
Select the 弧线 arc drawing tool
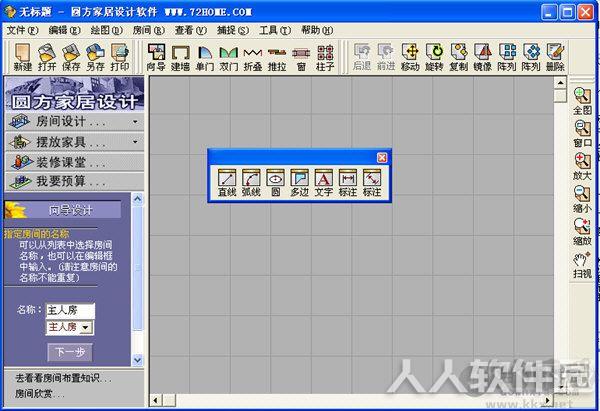pyautogui.click(x=251, y=183)
